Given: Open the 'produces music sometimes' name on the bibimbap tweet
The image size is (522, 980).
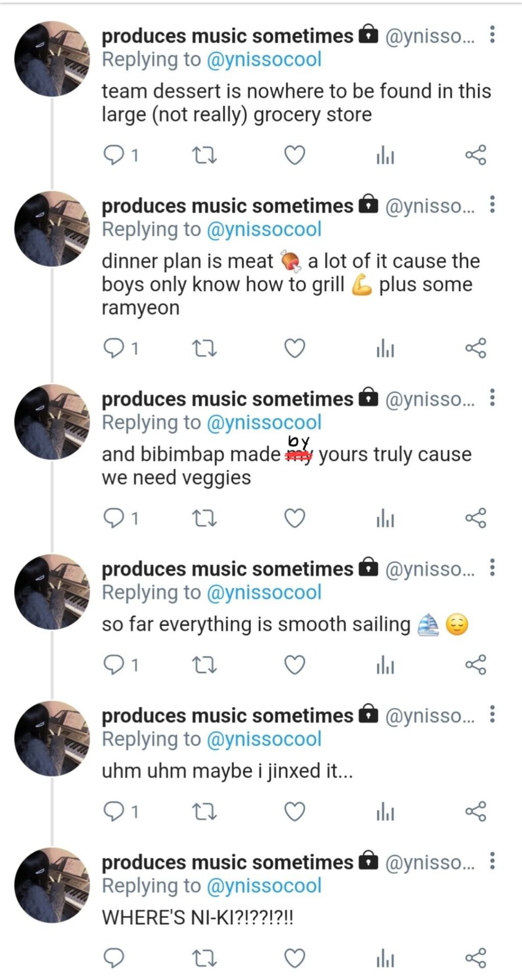Looking at the screenshot, I should pyautogui.click(x=227, y=399).
